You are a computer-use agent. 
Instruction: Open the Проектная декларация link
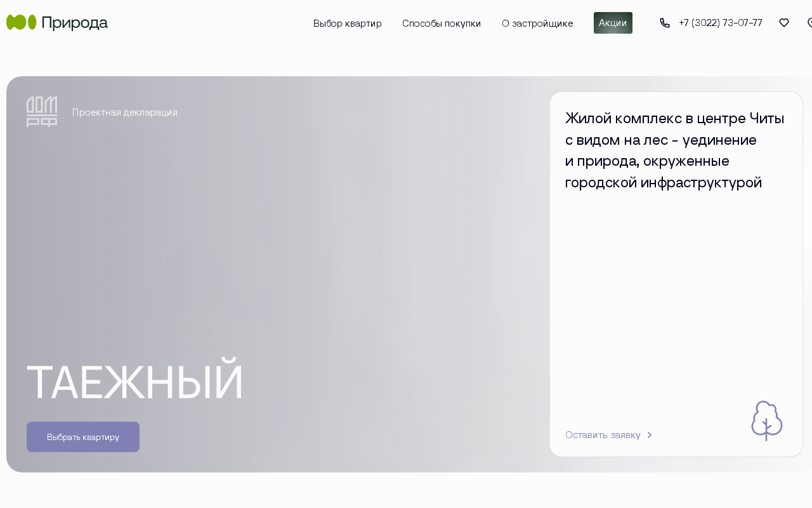[x=125, y=112]
